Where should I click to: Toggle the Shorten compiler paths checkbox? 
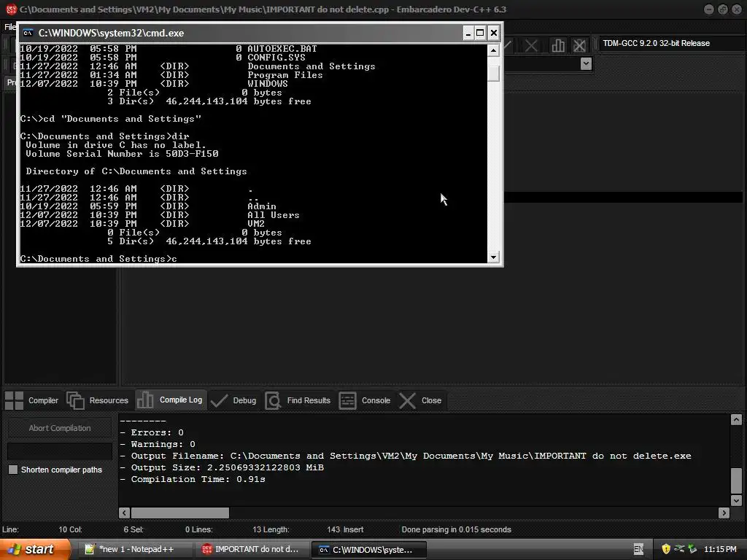[13, 470]
